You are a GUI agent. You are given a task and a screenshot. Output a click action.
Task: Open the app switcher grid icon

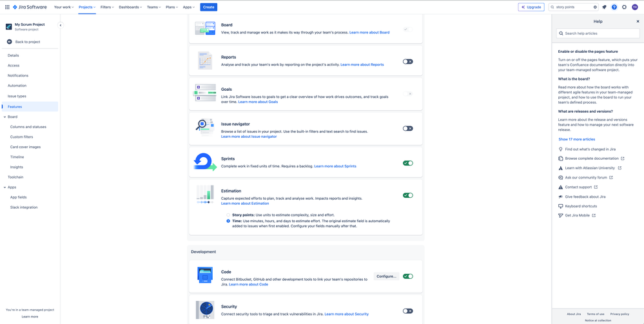[x=7, y=7]
